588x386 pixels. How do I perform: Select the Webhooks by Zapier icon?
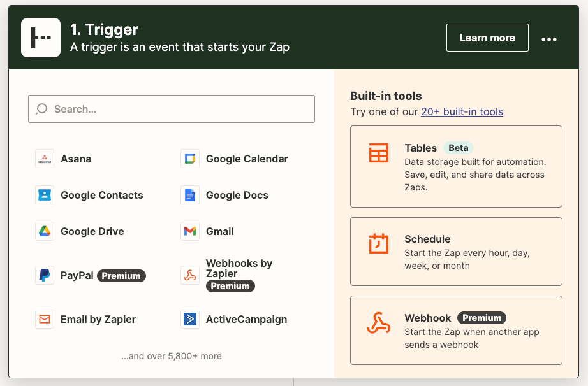point(190,275)
